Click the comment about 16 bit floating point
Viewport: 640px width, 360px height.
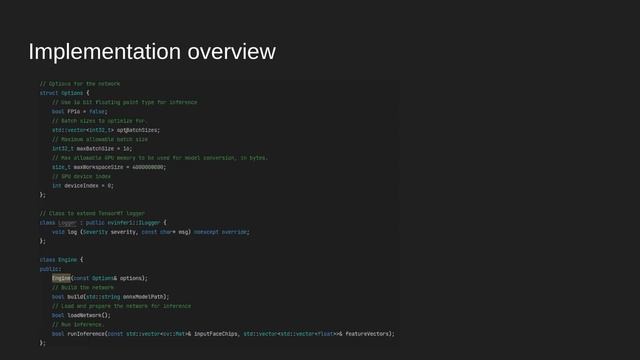click(x=124, y=102)
